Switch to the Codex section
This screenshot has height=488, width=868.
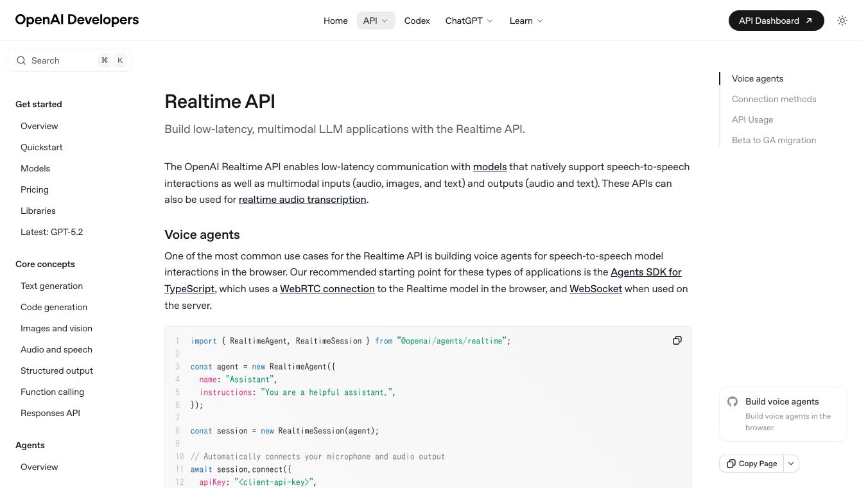coord(417,21)
